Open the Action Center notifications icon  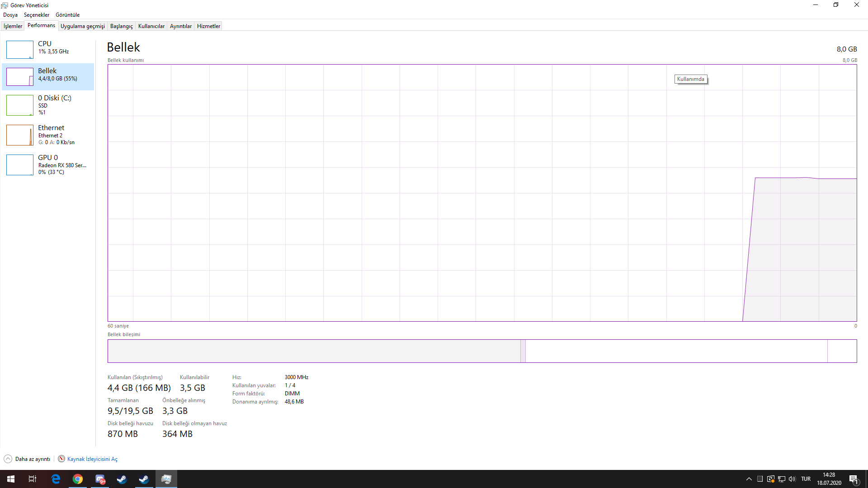[854, 479]
